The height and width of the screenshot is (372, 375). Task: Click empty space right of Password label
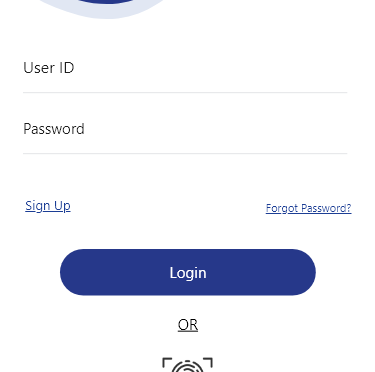[216, 129]
